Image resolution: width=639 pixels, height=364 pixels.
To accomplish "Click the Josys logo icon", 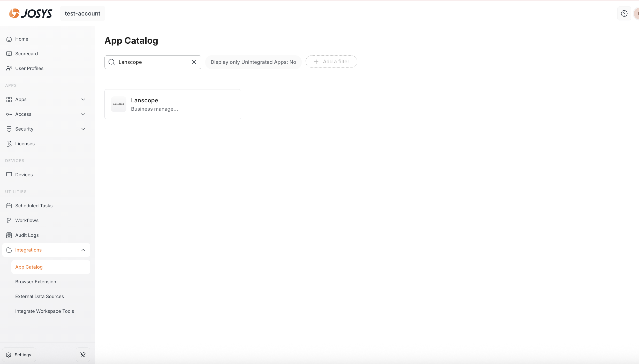I will (x=14, y=13).
